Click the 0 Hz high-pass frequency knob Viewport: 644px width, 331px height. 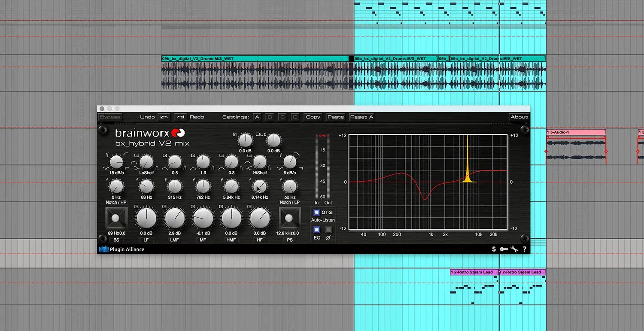click(116, 186)
